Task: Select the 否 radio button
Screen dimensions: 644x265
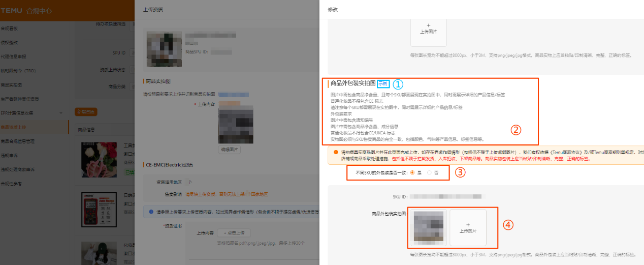Action: pos(430,173)
